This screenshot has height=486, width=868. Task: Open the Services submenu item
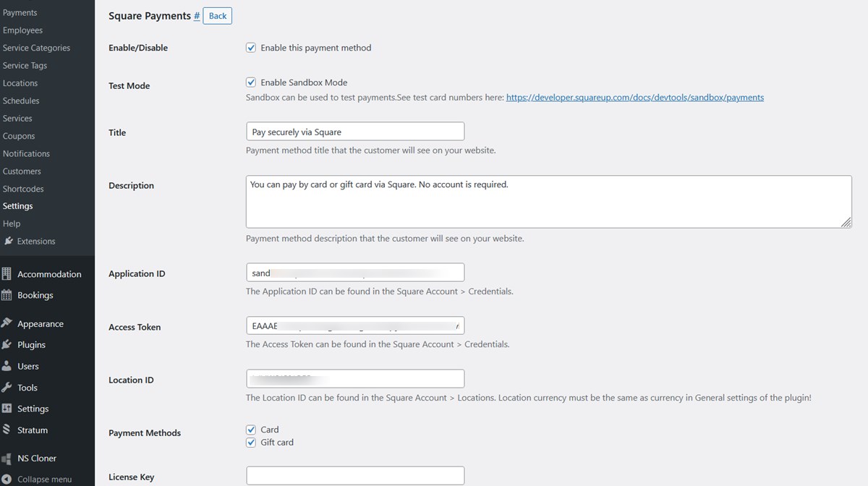(17, 119)
